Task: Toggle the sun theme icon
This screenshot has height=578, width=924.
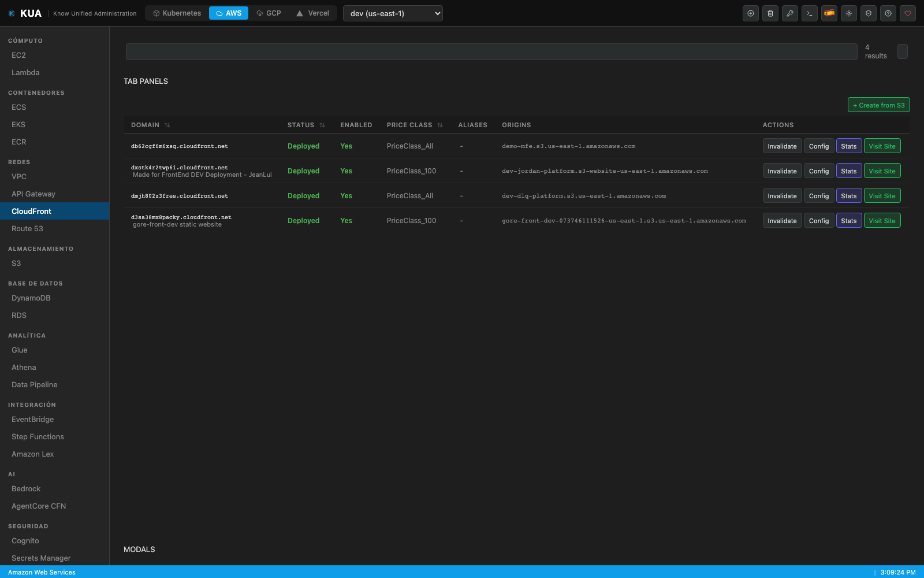Action: tap(849, 13)
